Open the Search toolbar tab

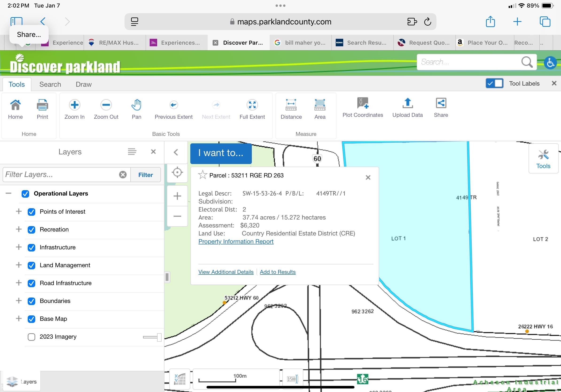pos(50,84)
